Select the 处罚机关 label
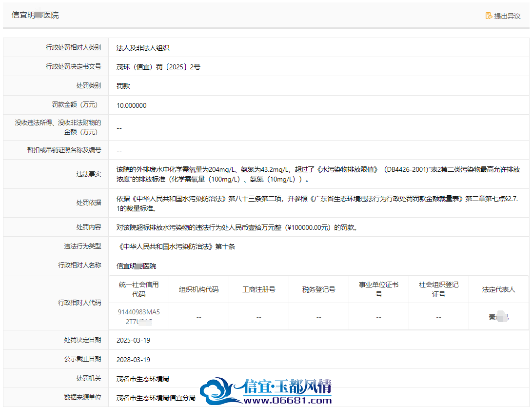Screen dimensions: 532x409 89,378
